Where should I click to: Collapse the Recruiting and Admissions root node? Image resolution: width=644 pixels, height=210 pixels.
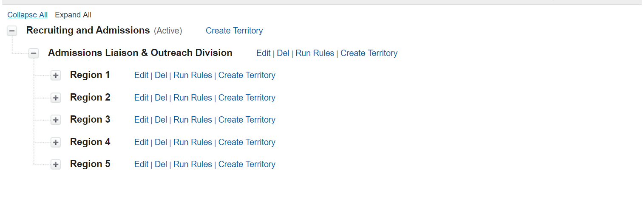point(12,31)
